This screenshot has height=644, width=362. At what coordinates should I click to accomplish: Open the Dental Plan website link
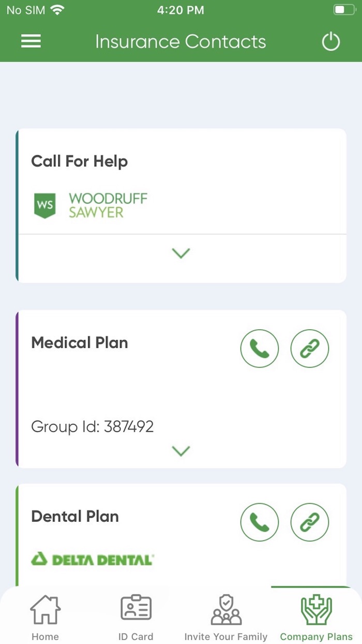(310, 522)
